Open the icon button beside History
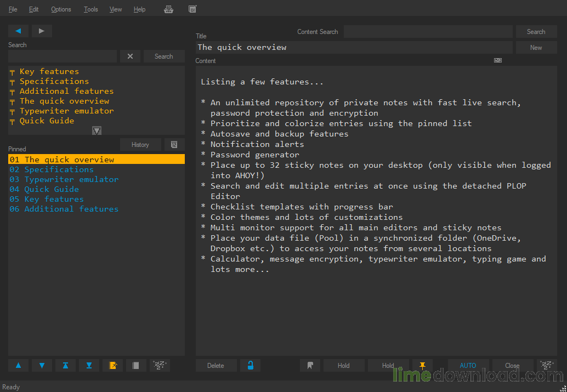 pyautogui.click(x=174, y=145)
